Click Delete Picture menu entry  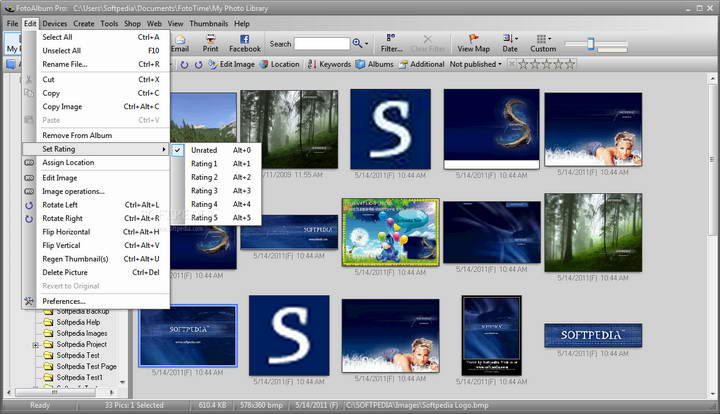tap(64, 272)
